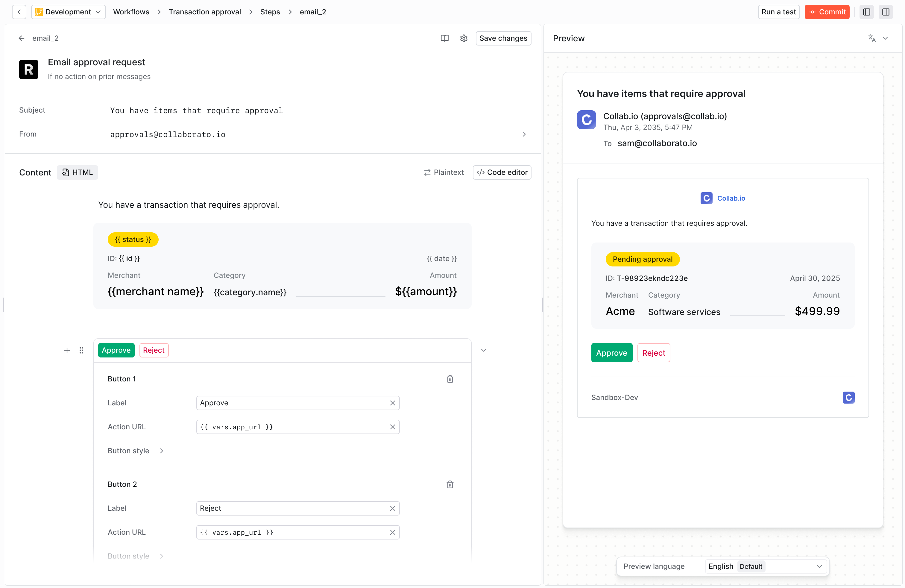Viewport: 905px width, 588px height.
Task: Click Save changes button
Action: 503,38
